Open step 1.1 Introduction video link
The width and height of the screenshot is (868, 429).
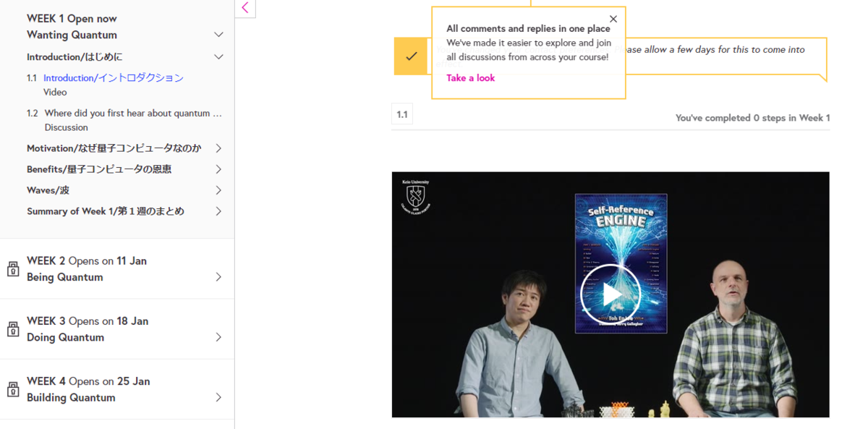click(x=114, y=77)
